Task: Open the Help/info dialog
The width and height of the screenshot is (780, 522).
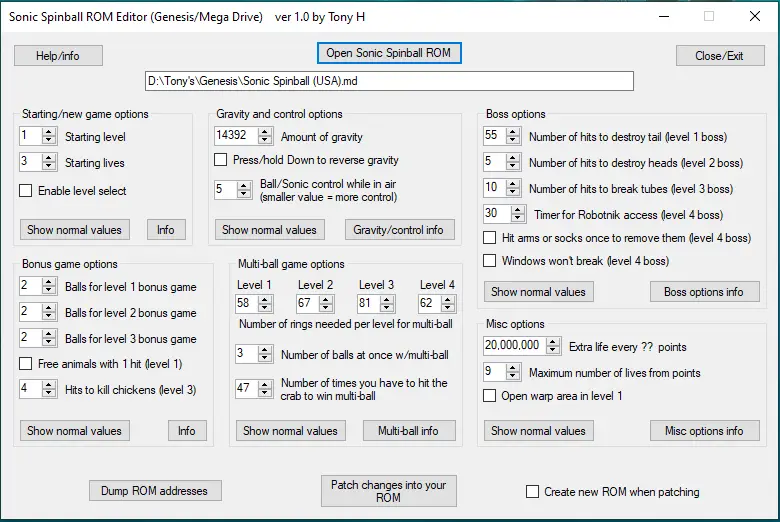Action: tap(58, 56)
